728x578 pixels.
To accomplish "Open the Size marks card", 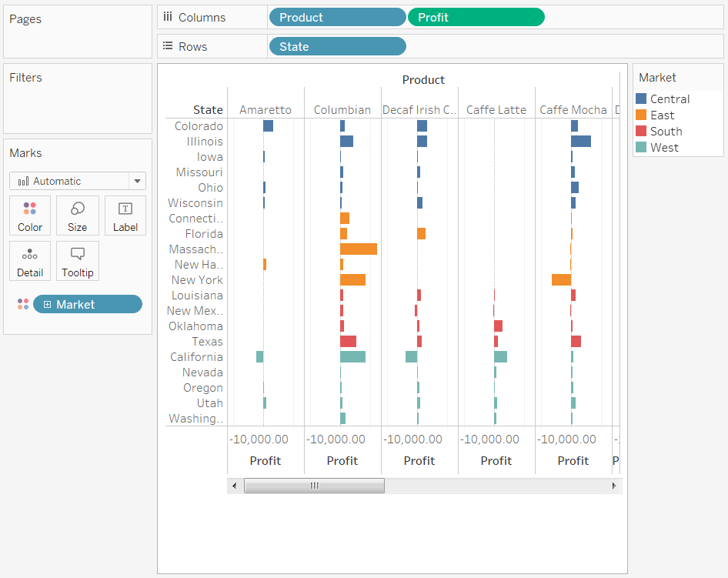I will [x=78, y=215].
